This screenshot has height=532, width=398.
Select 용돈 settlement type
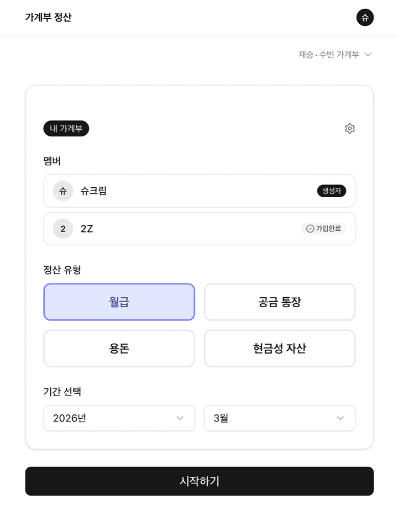coord(119,348)
